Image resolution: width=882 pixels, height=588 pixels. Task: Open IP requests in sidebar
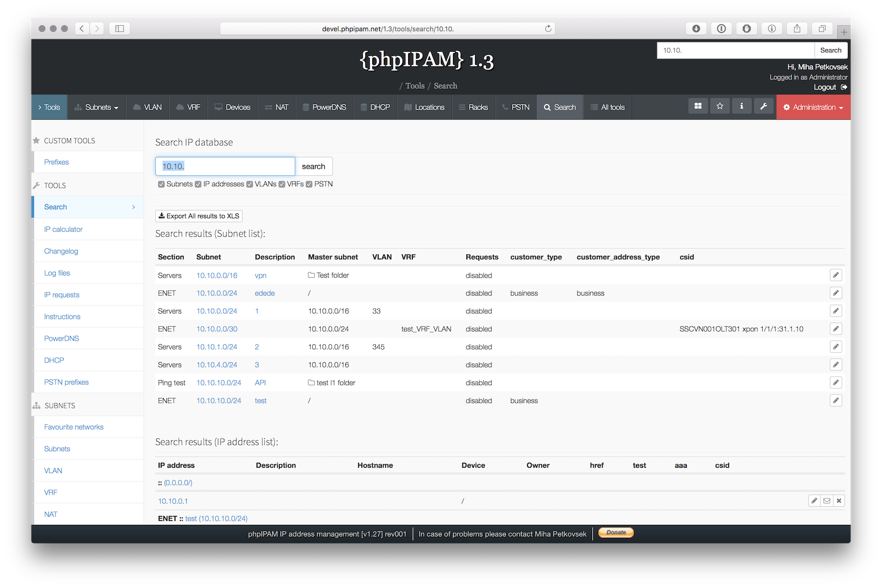coord(88,295)
